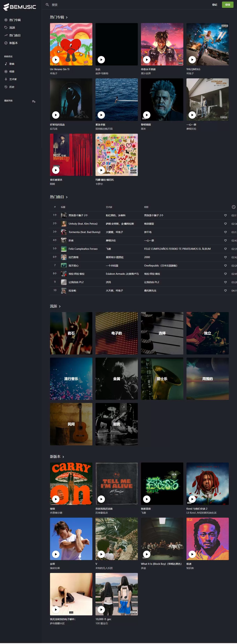Viewport: 237px width, 644px height.
Task: Like the track 昨夜
Action: coord(225,240)
